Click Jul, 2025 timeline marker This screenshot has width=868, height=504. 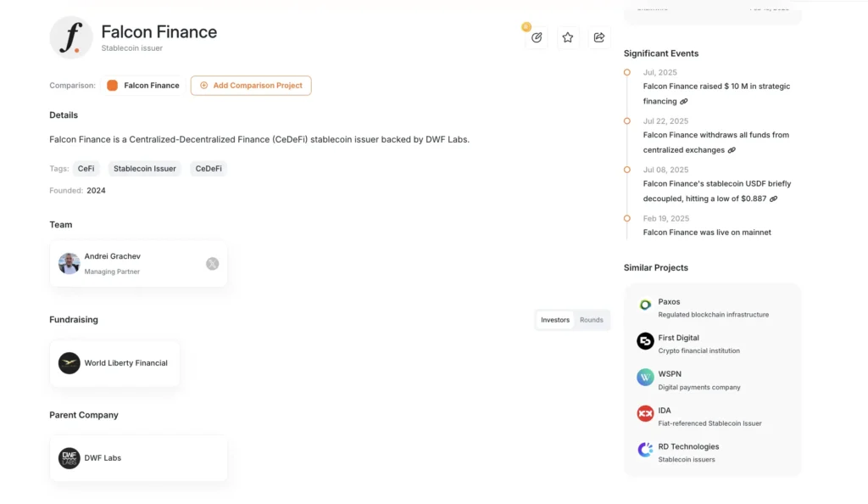pos(626,73)
